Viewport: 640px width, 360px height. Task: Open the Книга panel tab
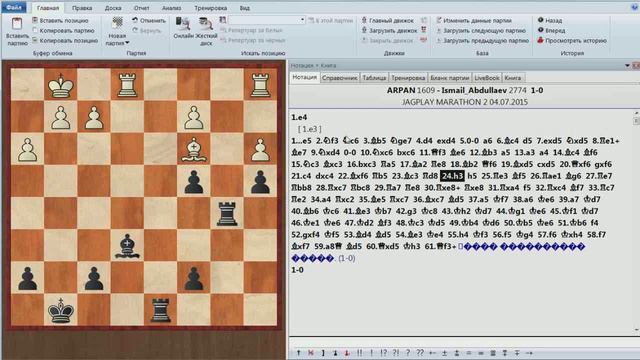513,78
